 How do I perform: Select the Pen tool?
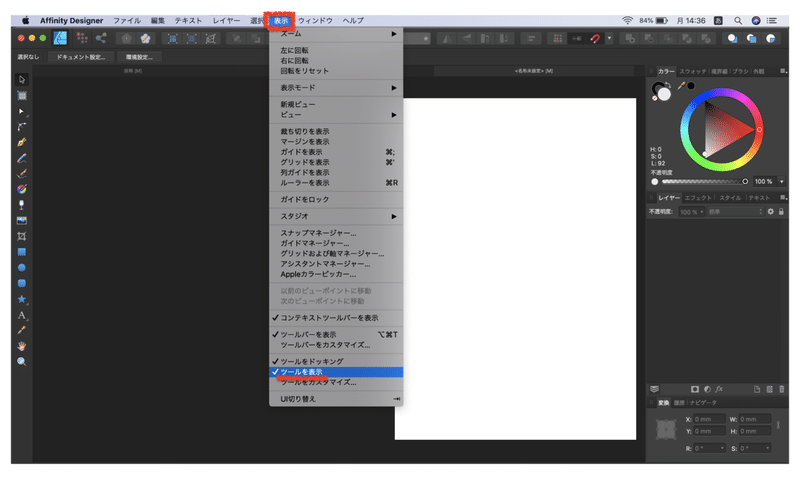pyautogui.click(x=21, y=142)
